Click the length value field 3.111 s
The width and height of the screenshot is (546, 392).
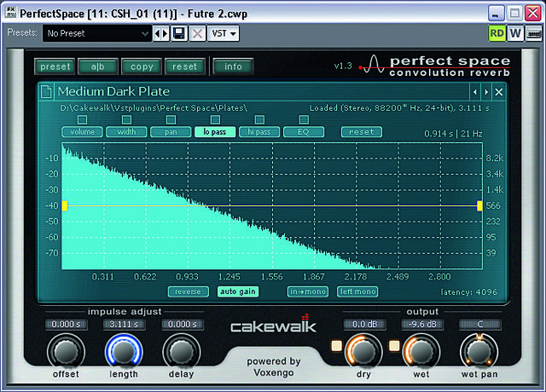coord(124,325)
